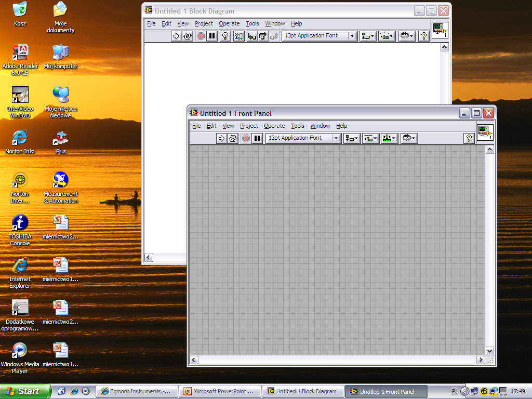Open Tools menu in Front Panel window
Image resolution: width=532 pixels, height=399 pixels.
[297, 126]
